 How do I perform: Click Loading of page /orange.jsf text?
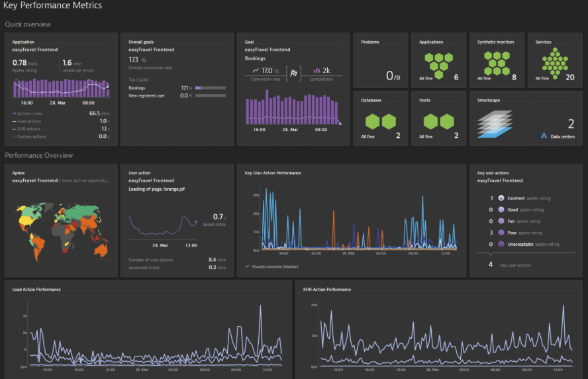click(156, 189)
